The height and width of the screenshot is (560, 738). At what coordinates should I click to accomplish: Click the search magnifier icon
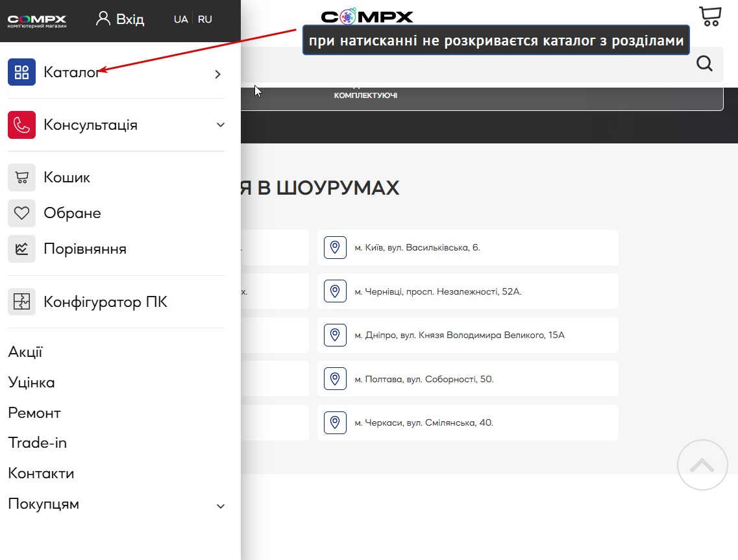pos(705,63)
